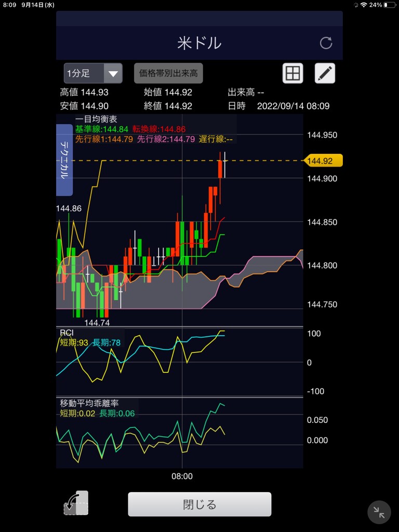The image size is (399, 532).
Task: Tap the 安値 144.90 value
Action: point(84,106)
